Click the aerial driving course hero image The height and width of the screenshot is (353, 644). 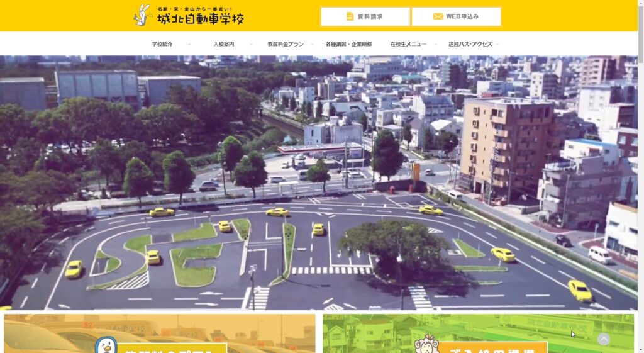[x=319, y=183]
